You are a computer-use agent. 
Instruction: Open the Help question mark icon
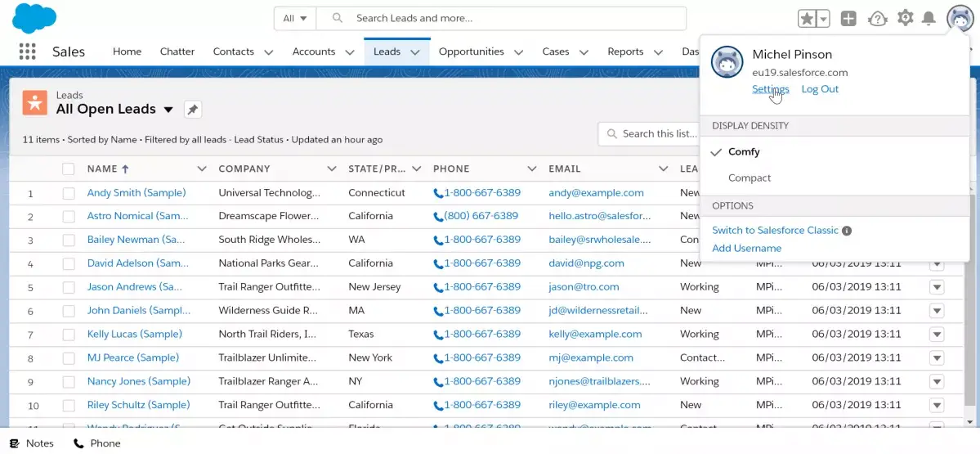pos(878,19)
